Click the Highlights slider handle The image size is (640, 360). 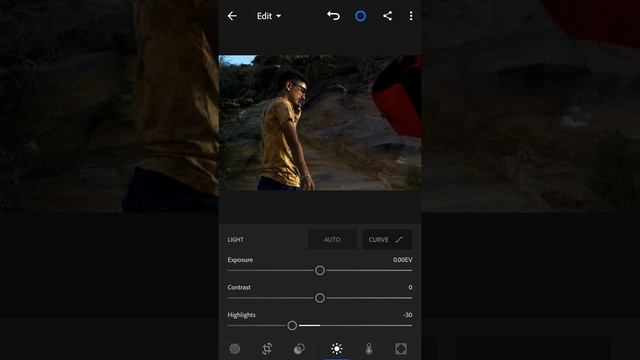coord(292,325)
